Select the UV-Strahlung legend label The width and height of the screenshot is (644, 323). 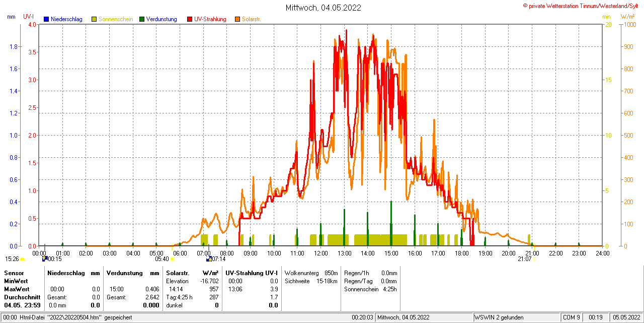[x=211, y=19]
